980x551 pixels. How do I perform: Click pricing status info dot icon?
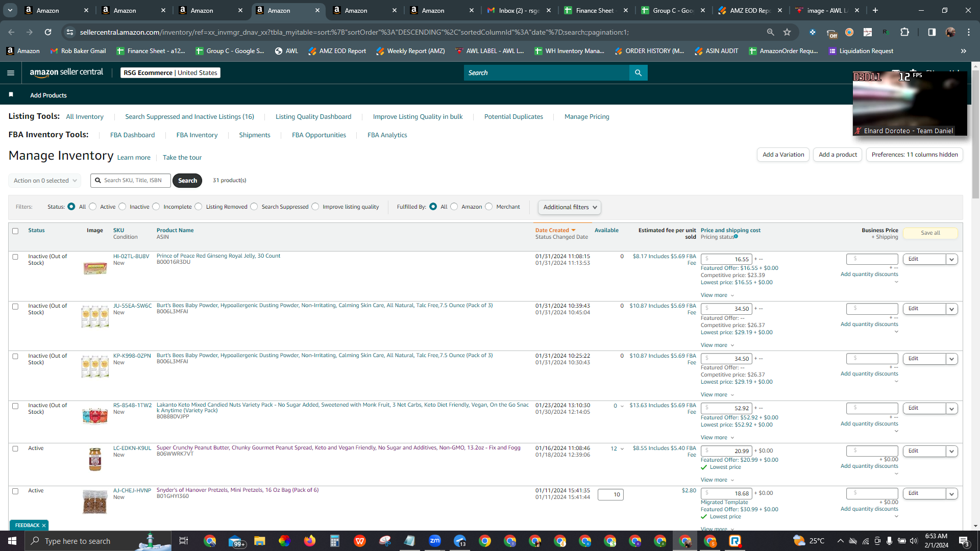[736, 236]
